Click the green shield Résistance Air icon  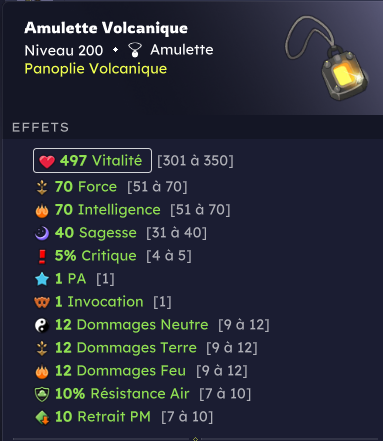(x=42, y=394)
